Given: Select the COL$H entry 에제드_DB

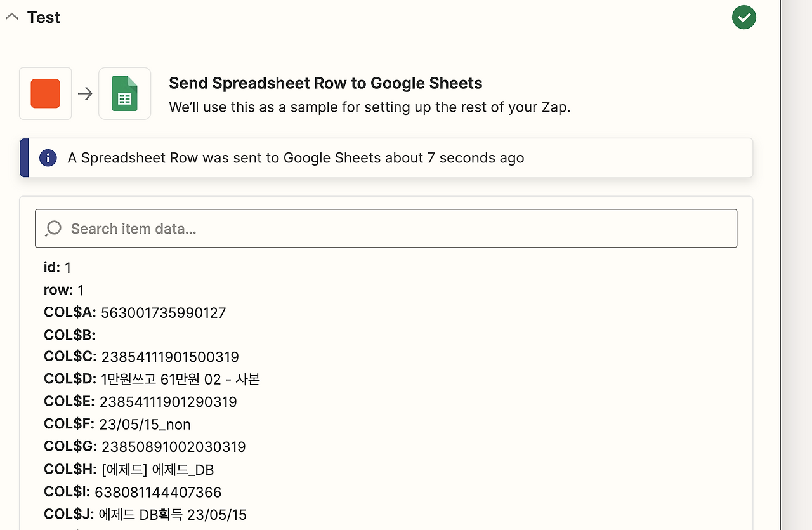Looking at the screenshot, I should [157, 469].
